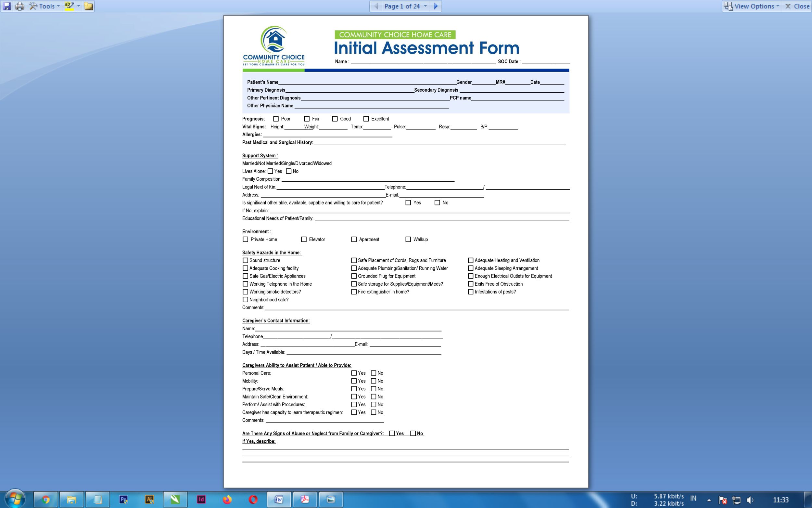Click the text highlight color icon

(x=69, y=6)
